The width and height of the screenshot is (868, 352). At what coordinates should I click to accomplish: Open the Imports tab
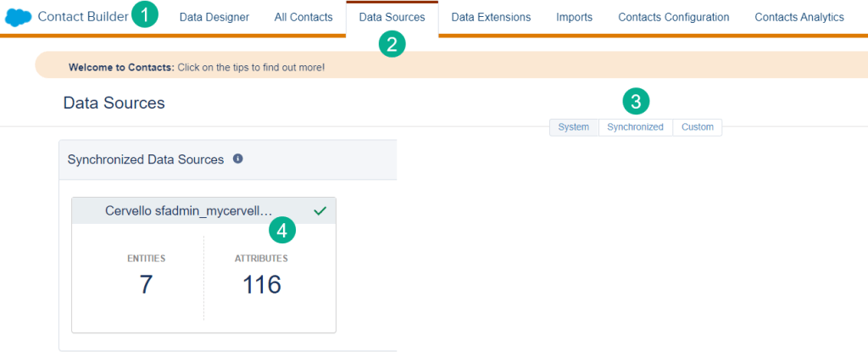[x=574, y=17]
